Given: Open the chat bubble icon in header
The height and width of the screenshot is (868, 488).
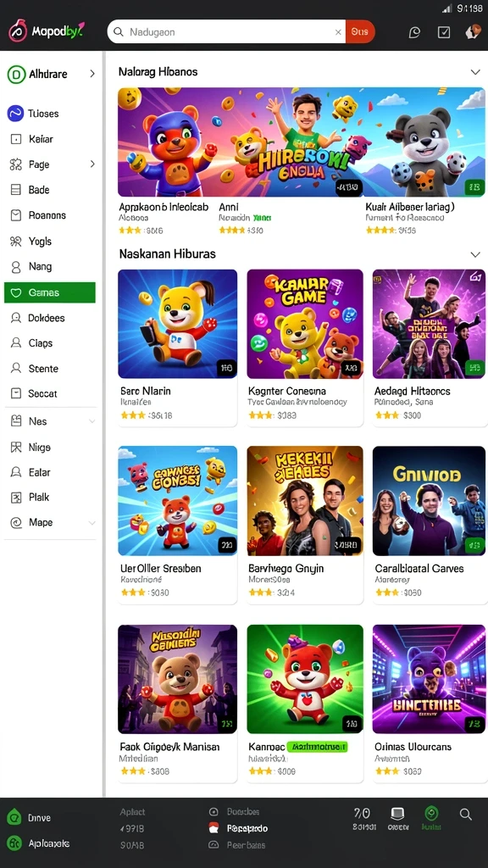Looking at the screenshot, I should [x=414, y=32].
